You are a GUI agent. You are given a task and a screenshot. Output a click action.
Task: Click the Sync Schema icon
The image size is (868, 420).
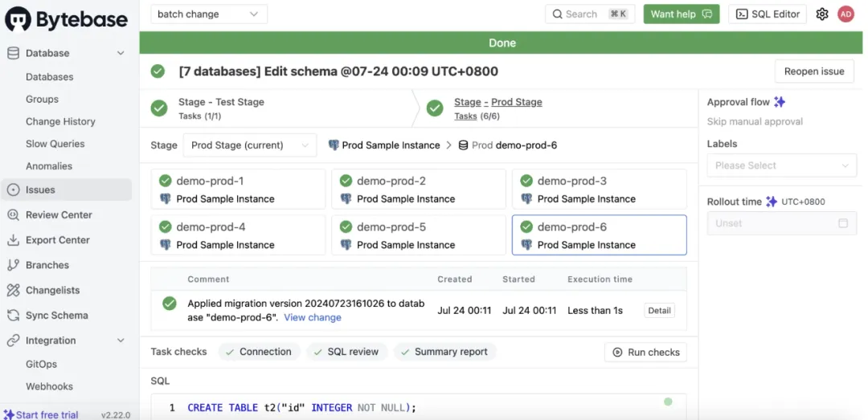pos(13,316)
